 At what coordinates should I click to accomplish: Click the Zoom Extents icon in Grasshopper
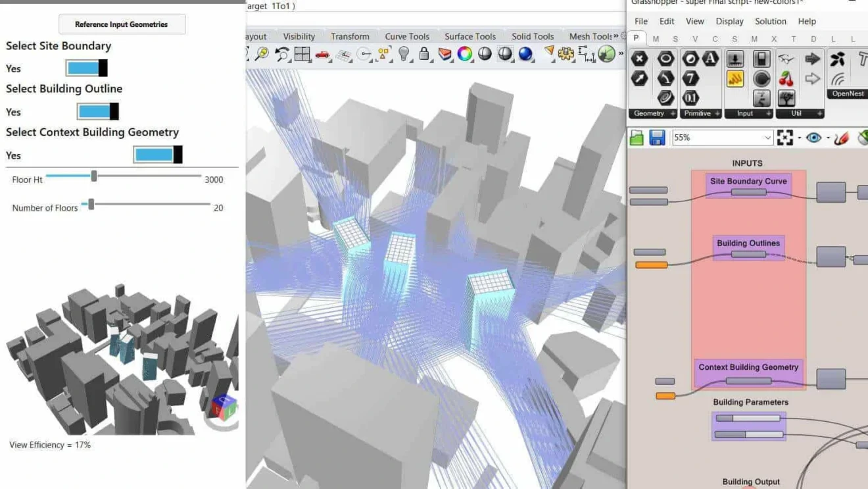(x=785, y=138)
